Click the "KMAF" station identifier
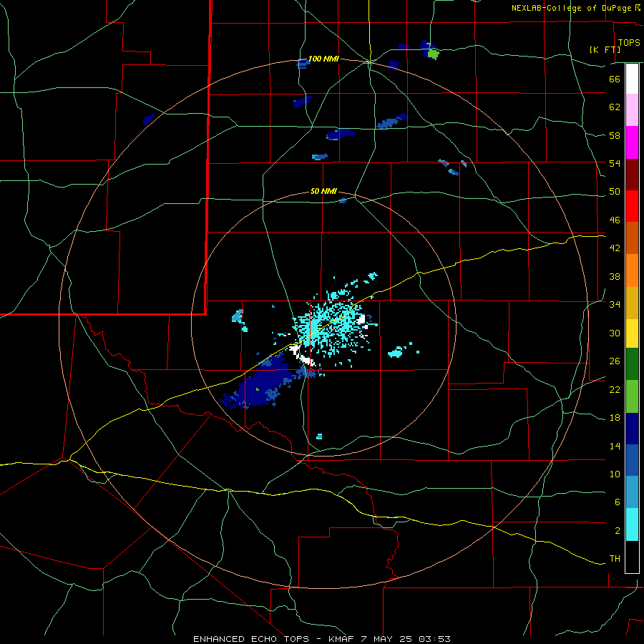Viewport: 644px width, 644px height. 341,639
